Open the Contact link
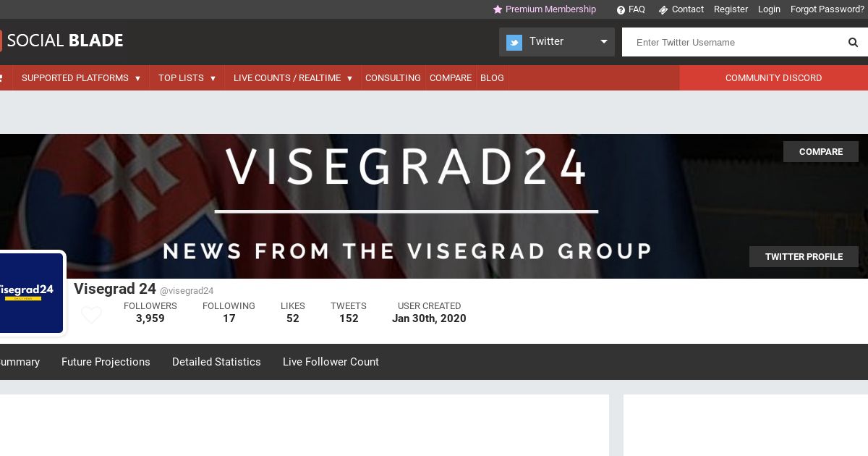Viewport: 868px width, 456px height. coord(687,9)
